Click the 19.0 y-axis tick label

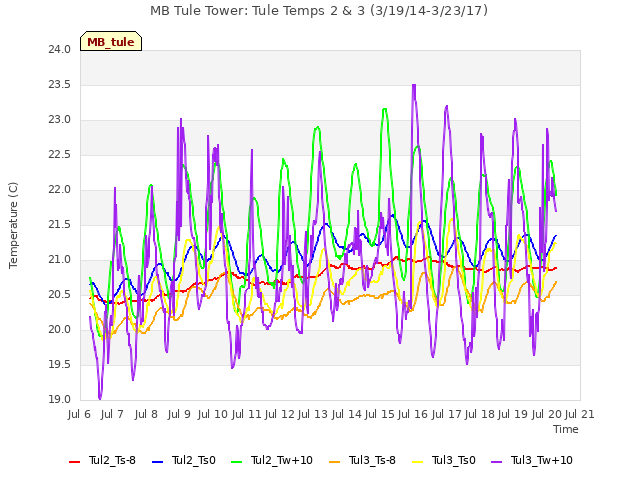point(60,400)
